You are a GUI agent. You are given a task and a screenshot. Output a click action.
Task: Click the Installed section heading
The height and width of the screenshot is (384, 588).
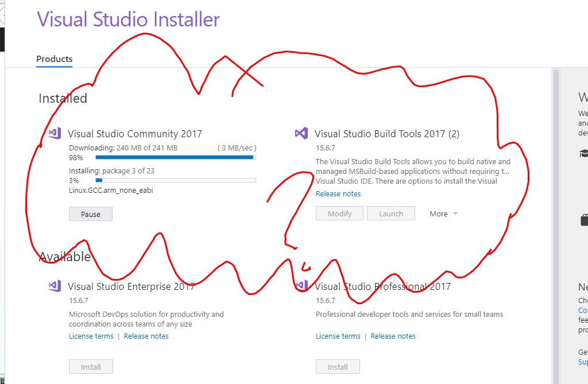tap(63, 98)
